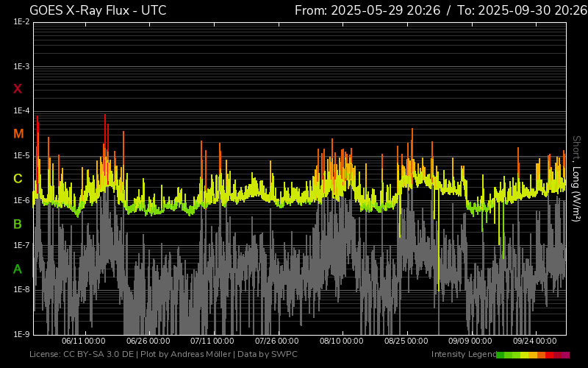Pick the lime green swatch beside yellow
This screenshot has height=368, width=588.
[x=517, y=355]
